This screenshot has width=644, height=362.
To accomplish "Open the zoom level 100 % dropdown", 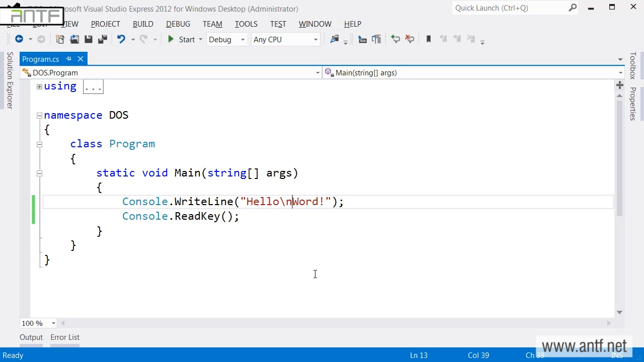I will click(53, 323).
